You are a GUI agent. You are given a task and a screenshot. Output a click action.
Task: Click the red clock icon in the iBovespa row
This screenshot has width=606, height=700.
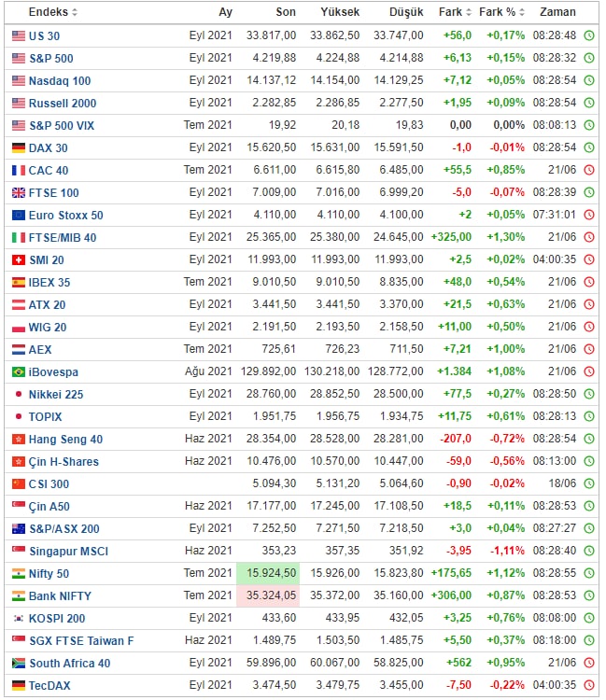click(589, 371)
